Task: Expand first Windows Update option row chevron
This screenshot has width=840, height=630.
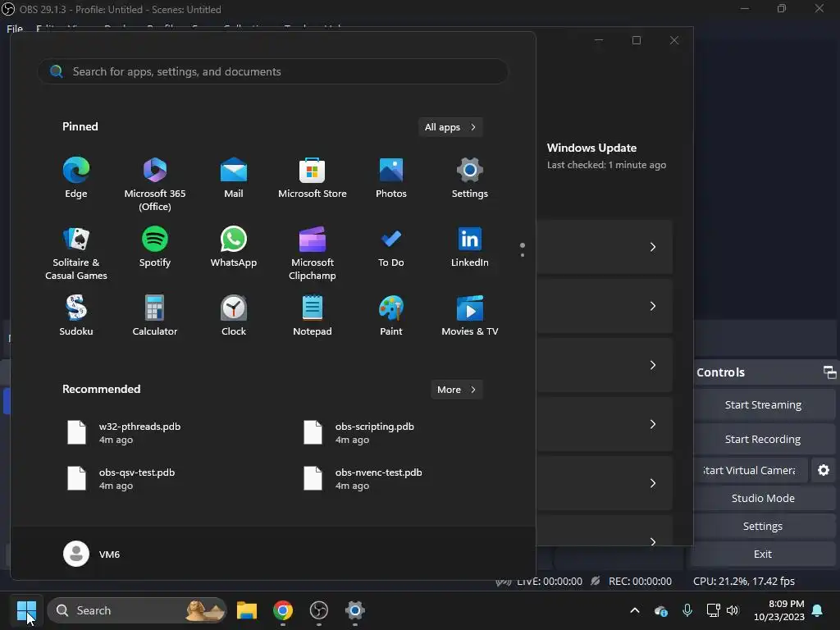Action: click(652, 247)
